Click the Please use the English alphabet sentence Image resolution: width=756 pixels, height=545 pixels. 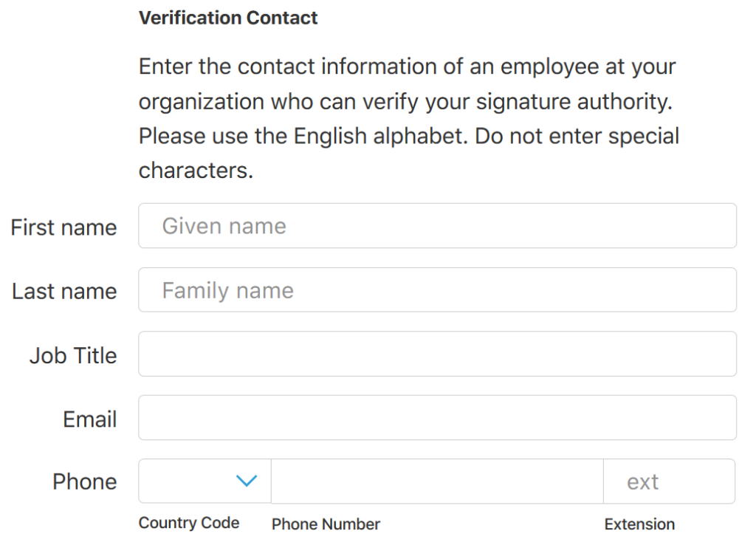pos(303,136)
